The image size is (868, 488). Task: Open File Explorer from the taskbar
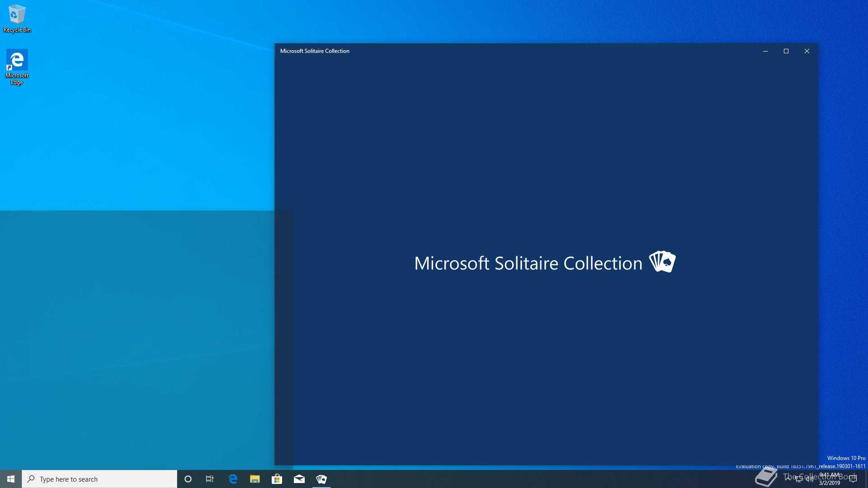pos(255,479)
